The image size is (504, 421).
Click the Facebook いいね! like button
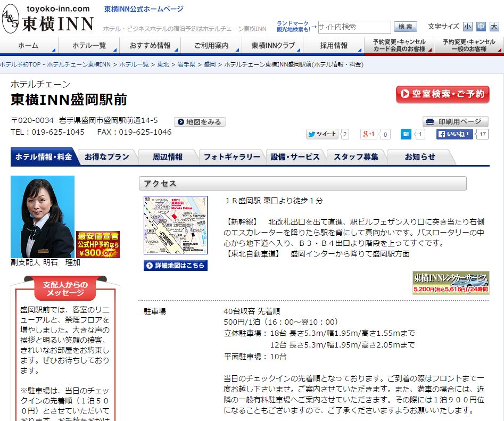(455, 134)
